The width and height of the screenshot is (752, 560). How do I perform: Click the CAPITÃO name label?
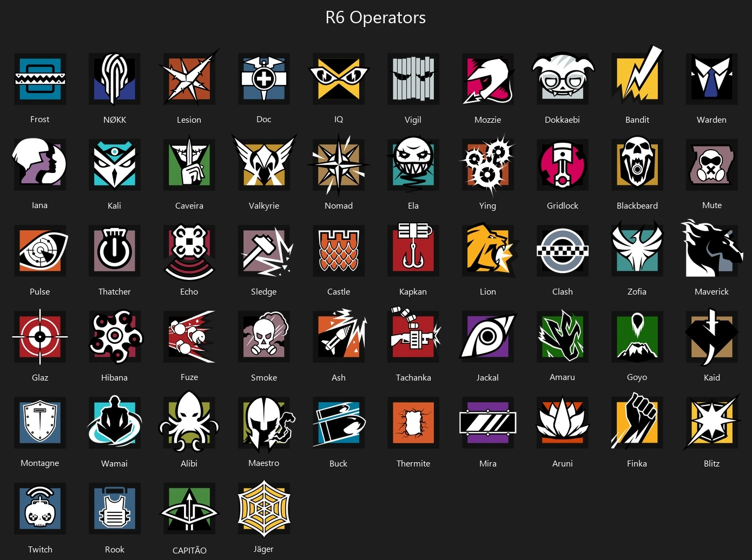(189, 550)
